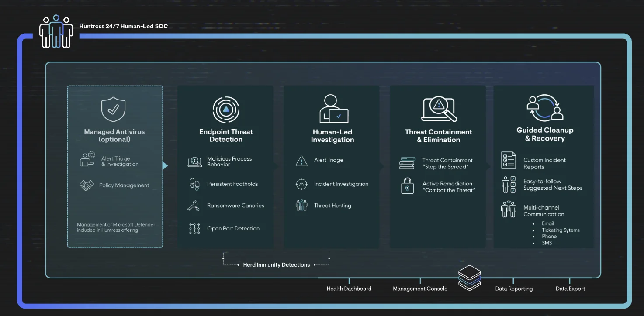This screenshot has height=316, width=644.
Task: Click the Malicious Process Behavior icon
Action: pyautogui.click(x=194, y=162)
